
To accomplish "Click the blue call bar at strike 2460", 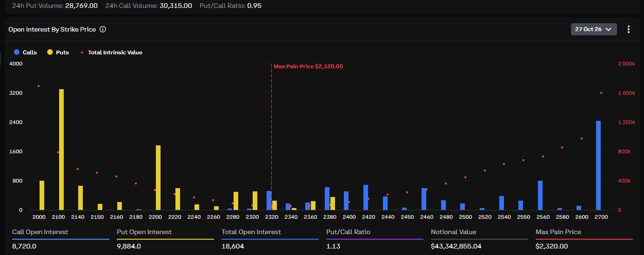I will [424, 199].
